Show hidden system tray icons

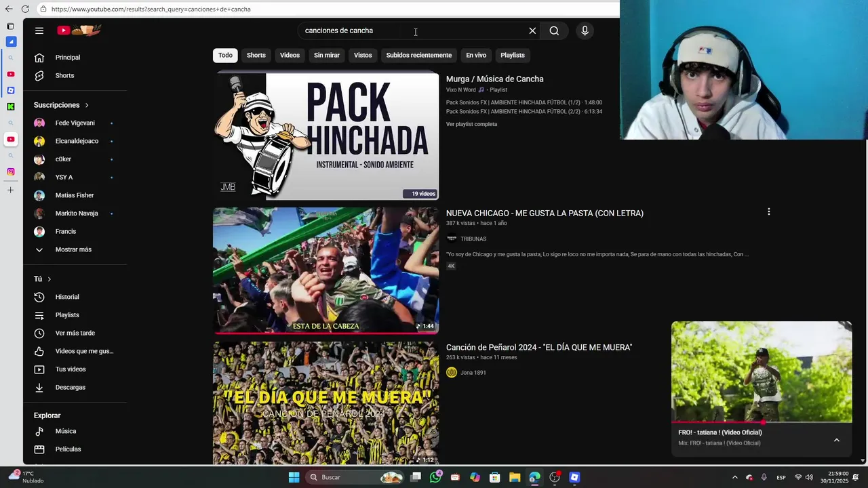click(x=734, y=477)
